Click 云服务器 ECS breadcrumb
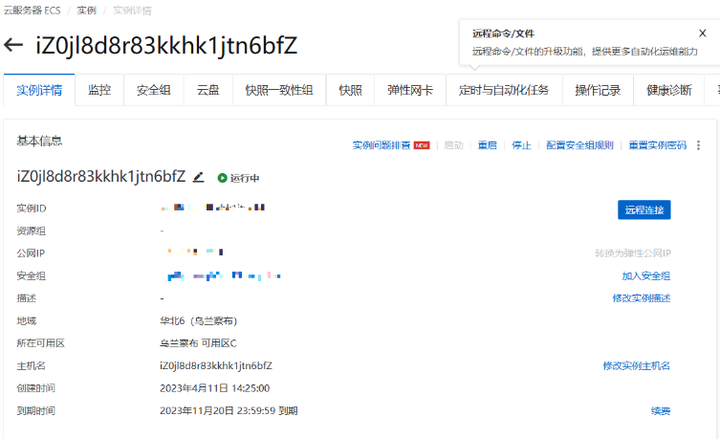Screen dimensions: 720x439 pos(32,10)
